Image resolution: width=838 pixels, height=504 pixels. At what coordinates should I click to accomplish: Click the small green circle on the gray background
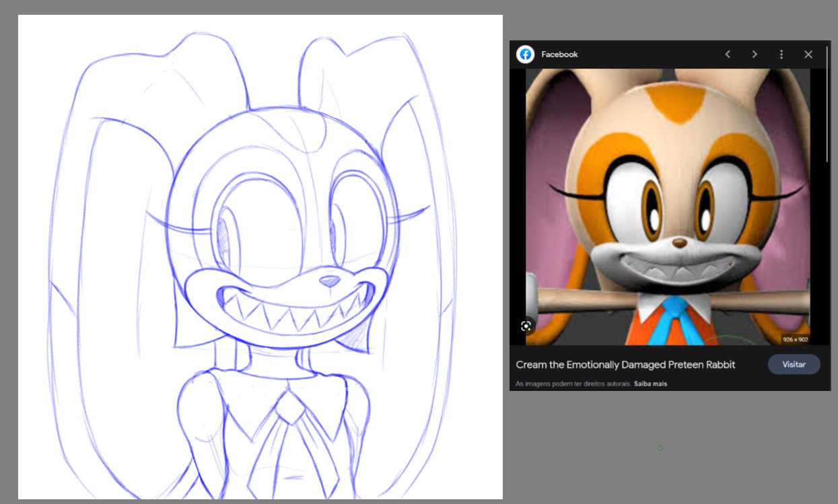(660, 448)
